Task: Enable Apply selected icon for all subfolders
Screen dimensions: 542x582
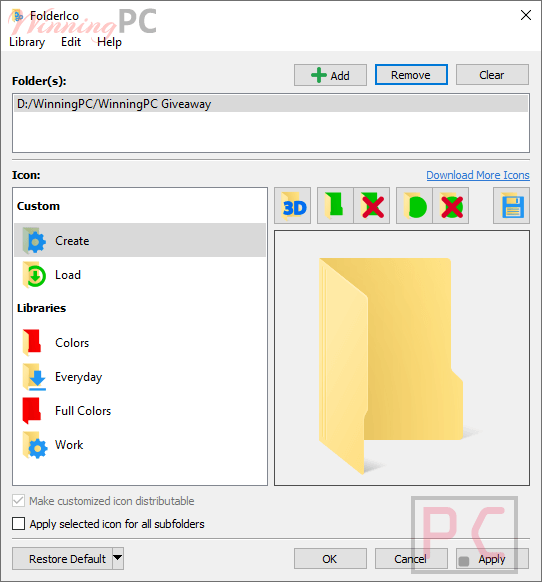Action: click(x=19, y=524)
